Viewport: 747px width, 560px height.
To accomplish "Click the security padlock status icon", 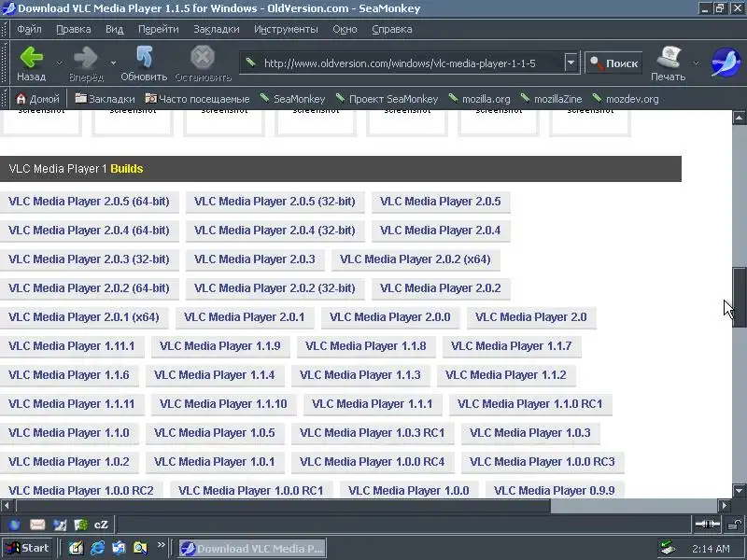I will point(735,525).
